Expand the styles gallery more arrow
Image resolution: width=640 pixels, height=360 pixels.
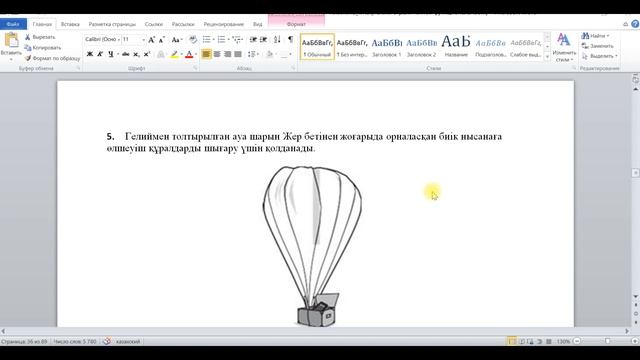(547, 57)
